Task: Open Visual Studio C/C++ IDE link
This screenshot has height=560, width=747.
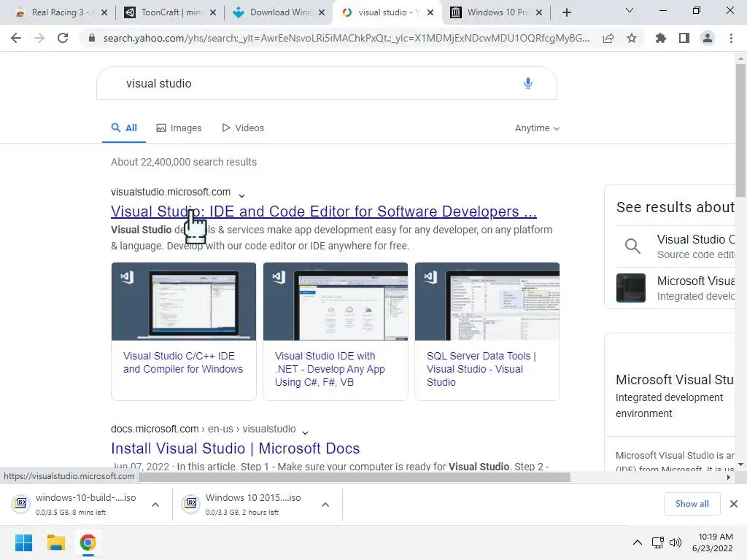Action: (183, 362)
